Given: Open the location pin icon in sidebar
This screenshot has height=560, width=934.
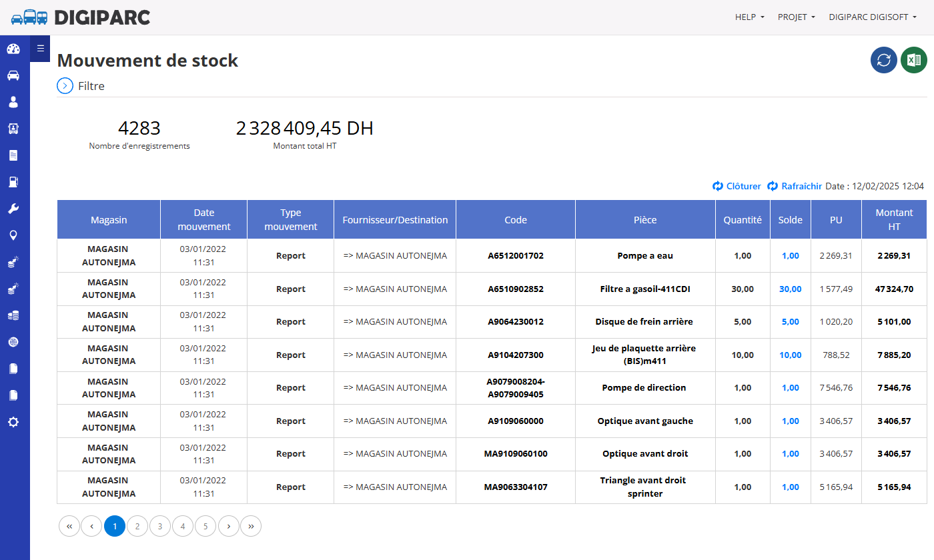Looking at the screenshot, I should (13, 235).
